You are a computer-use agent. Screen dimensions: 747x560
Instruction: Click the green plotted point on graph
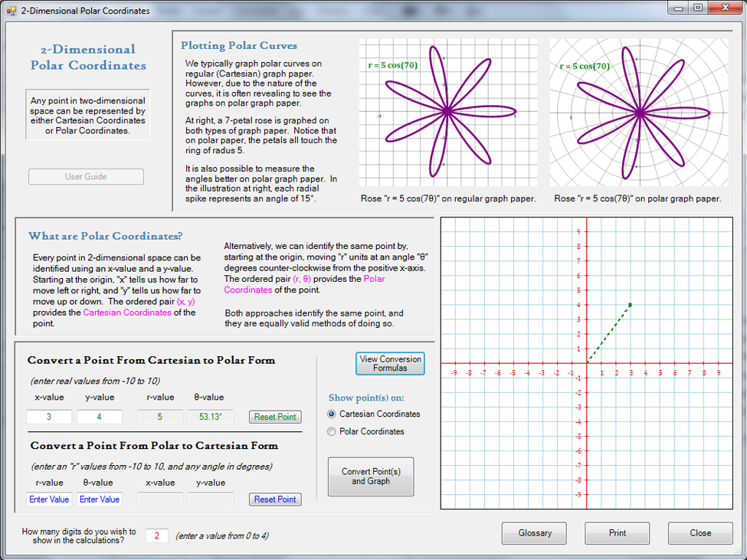pyautogui.click(x=630, y=305)
